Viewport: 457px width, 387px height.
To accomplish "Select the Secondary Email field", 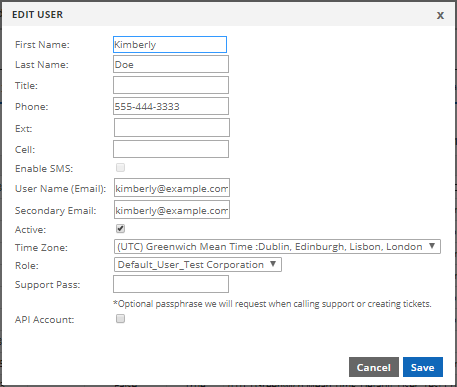I will pos(172,209).
